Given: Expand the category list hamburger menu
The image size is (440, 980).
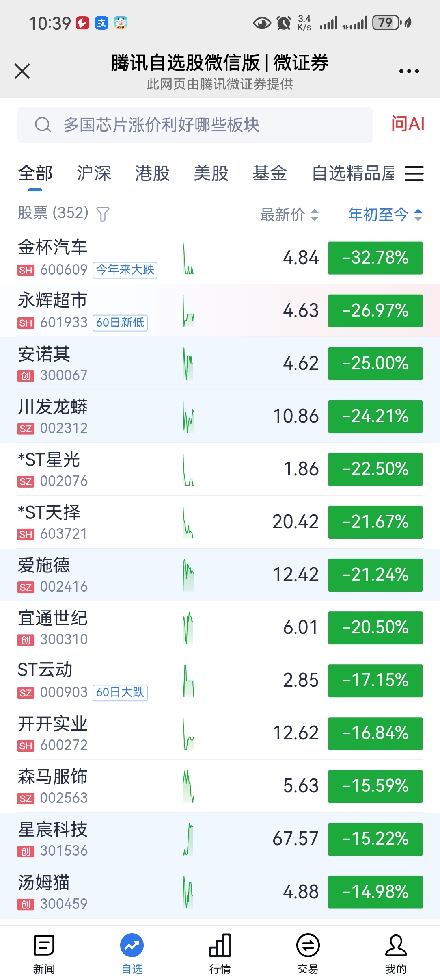Looking at the screenshot, I should click(414, 173).
